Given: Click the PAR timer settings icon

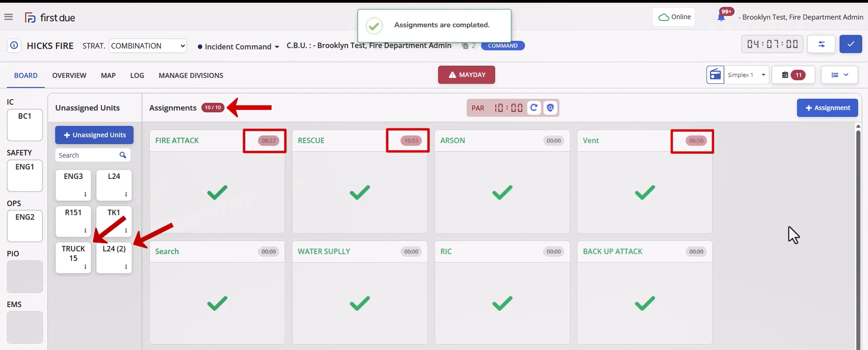Looking at the screenshot, I should coord(550,107).
